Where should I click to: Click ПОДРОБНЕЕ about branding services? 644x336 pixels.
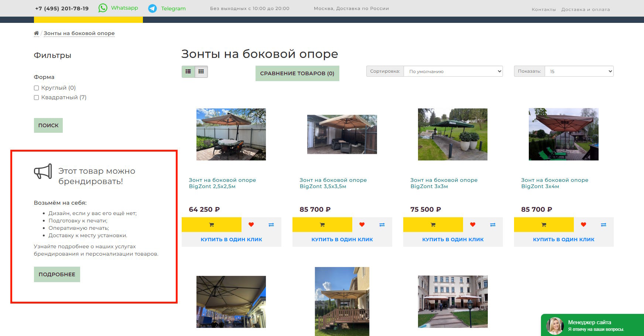coord(57,274)
